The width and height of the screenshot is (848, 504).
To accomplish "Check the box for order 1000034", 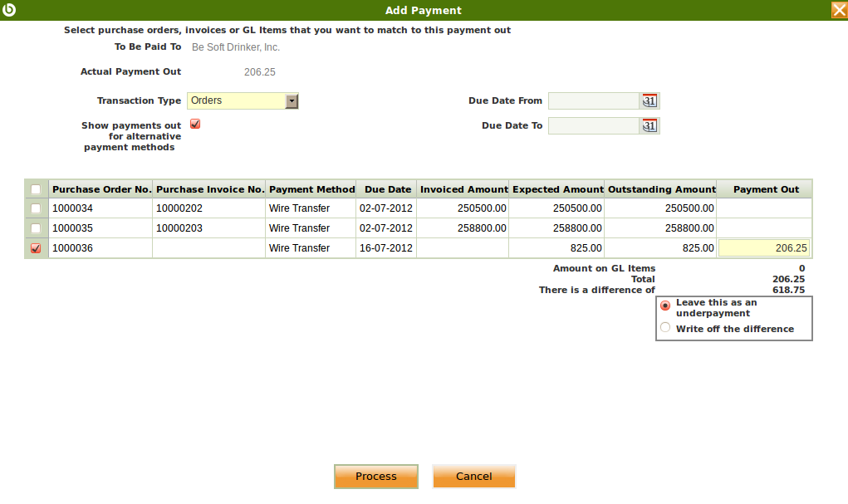I will point(36,208).
